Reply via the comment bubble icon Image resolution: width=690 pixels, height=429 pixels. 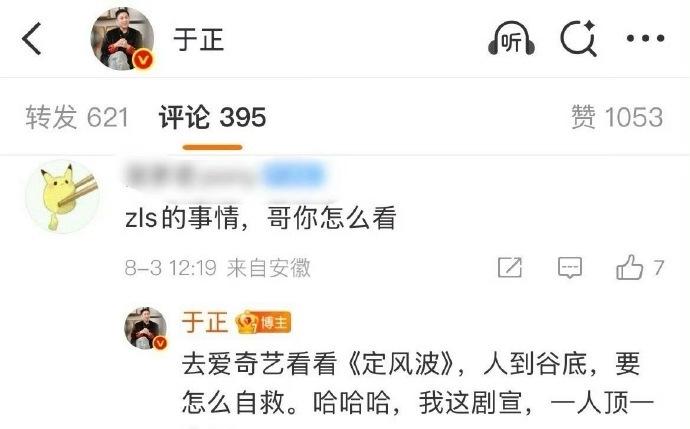pos(570,268)
